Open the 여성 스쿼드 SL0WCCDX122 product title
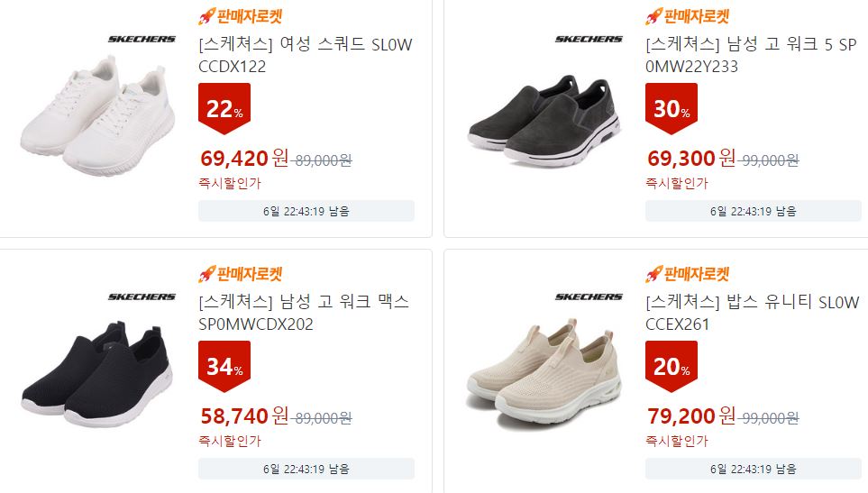 (305, 55)
